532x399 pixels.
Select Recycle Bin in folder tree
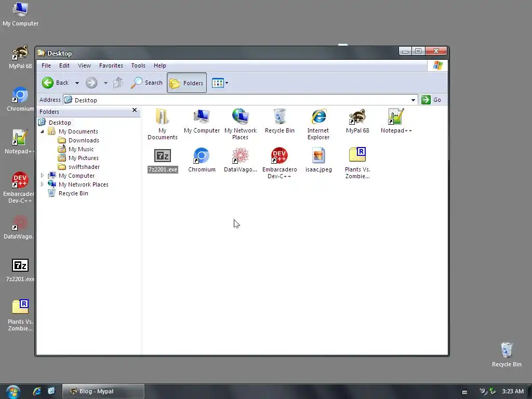[73, 193]
